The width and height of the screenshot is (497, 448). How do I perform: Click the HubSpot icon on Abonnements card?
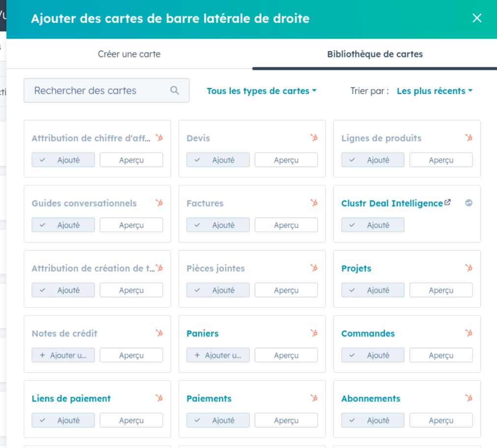(468, 398)
